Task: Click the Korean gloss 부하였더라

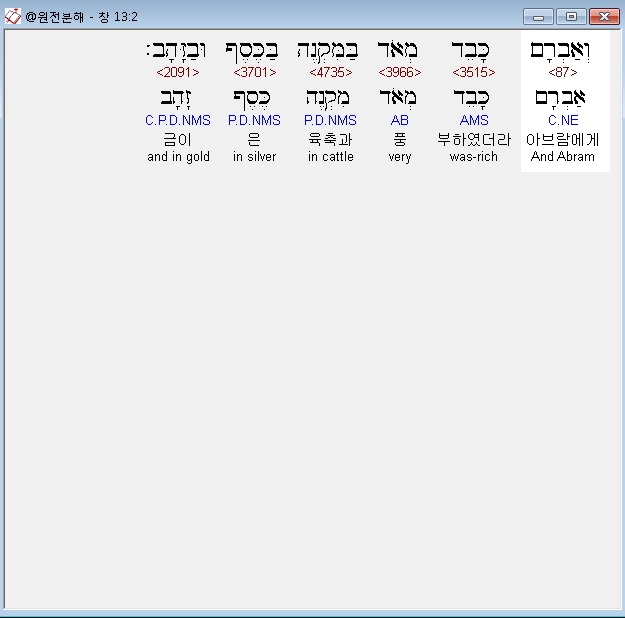Action: click(474, 140)
